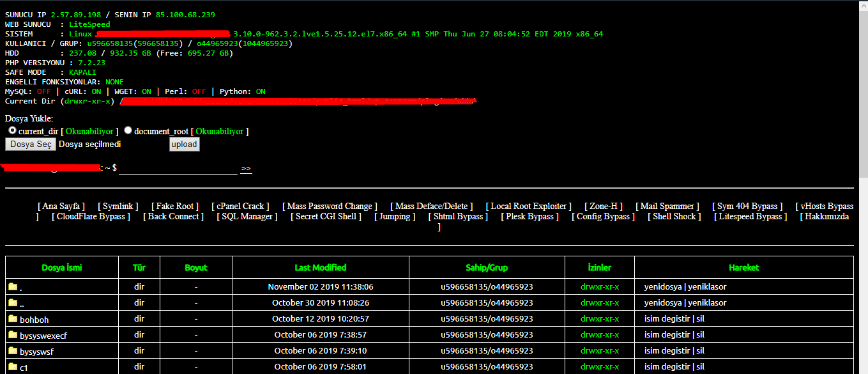Open CloudFlare Bypass link

tap(91, 217)
